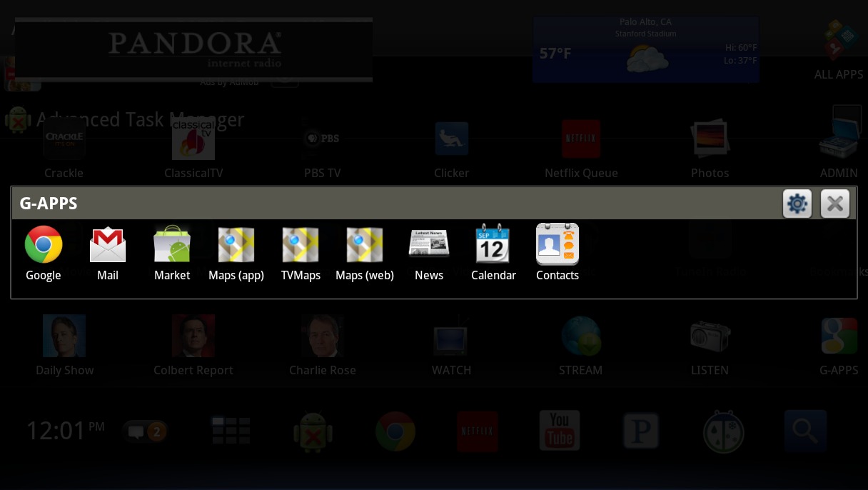Open the Calendar app
The height and width of the screenshot is (490, 868).
493,253
